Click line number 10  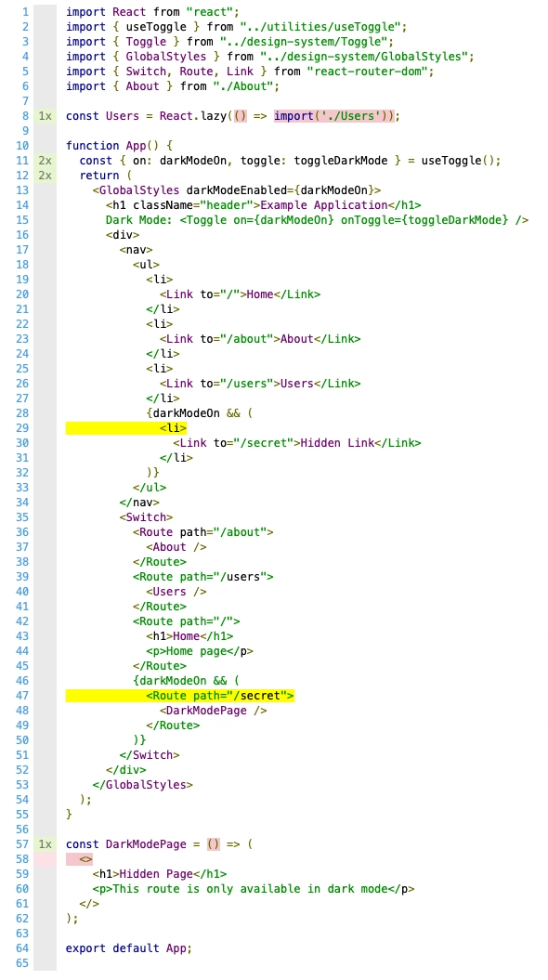(22, 146)
